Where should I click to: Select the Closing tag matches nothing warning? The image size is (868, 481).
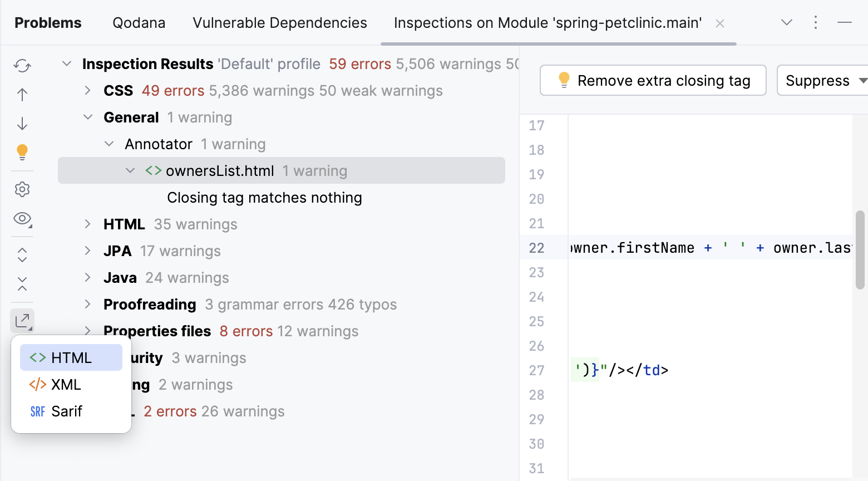point(264,197)
